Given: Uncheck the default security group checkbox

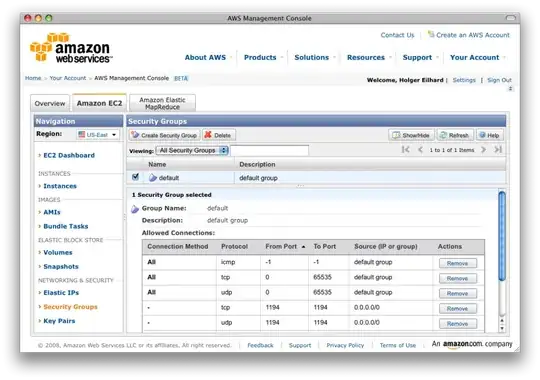Looking at the screenshot, I should coord(135,177).
